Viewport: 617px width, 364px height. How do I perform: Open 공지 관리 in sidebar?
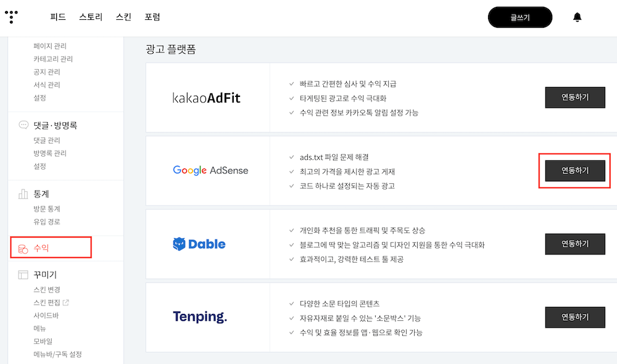47,72
